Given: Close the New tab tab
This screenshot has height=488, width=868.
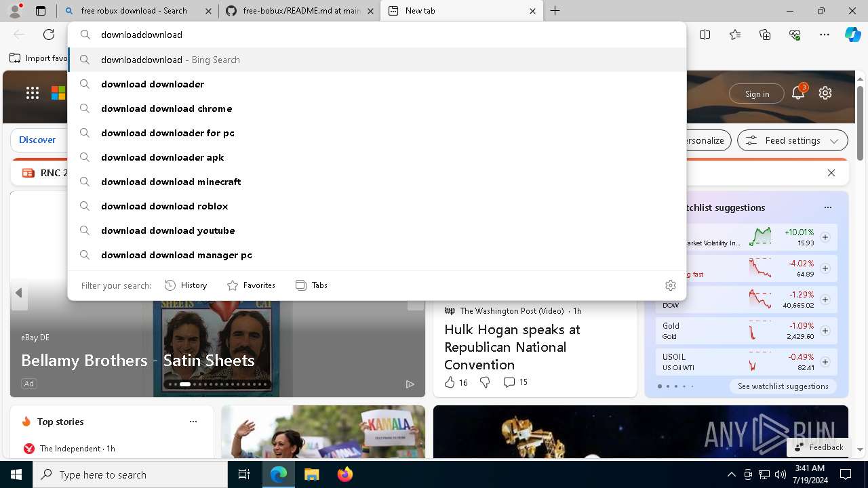Looking at the screenshot, I should pyautogui.click(x=532, y=11).
